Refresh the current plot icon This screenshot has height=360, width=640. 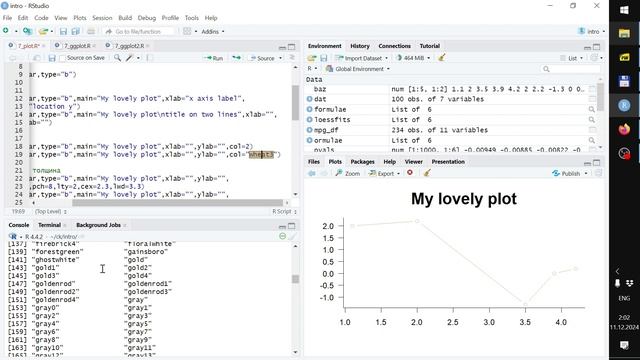[598, 173]
